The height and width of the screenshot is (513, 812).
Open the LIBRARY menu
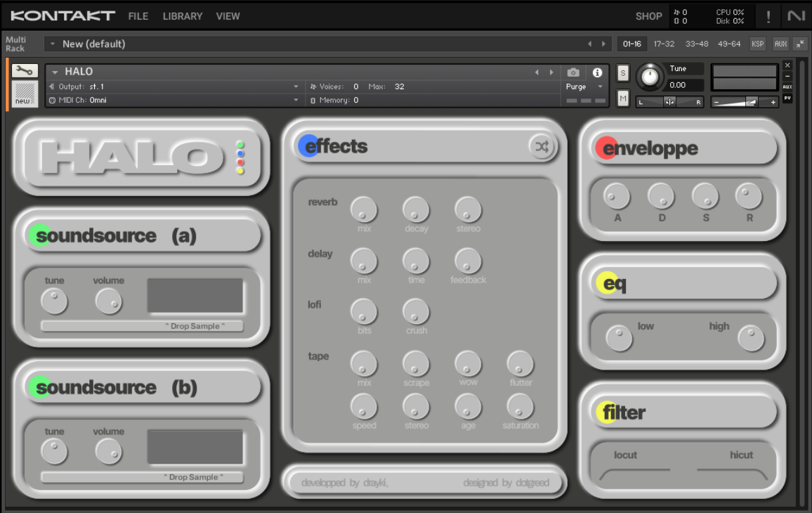click(x=182, y=15)
